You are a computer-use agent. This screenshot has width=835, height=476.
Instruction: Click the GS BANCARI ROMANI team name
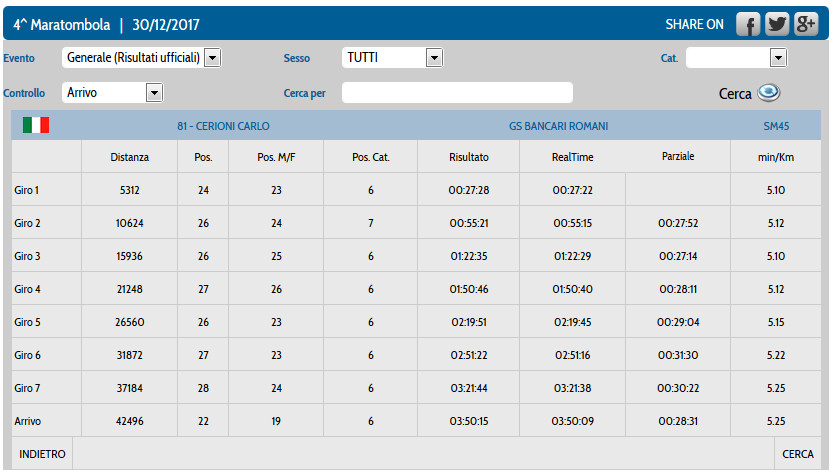click(x=558, y=126)
